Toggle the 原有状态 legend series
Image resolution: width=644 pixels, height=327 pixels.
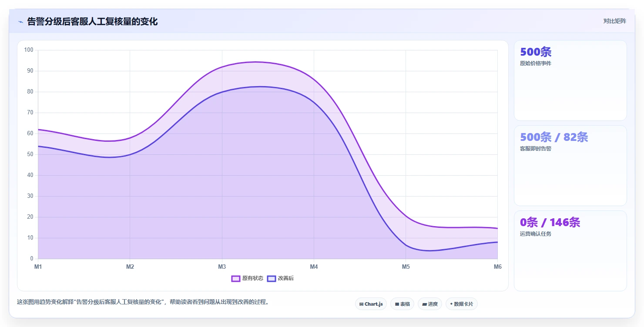[247, 278]
